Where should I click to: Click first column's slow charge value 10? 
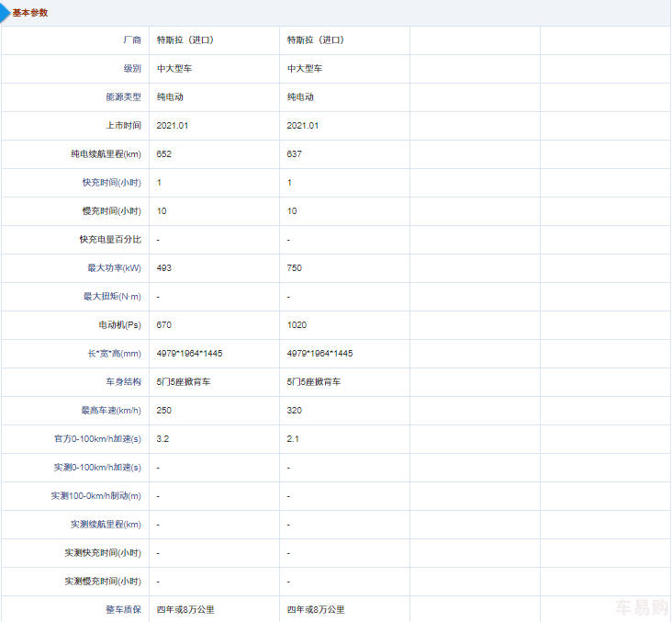click(162, 211)
